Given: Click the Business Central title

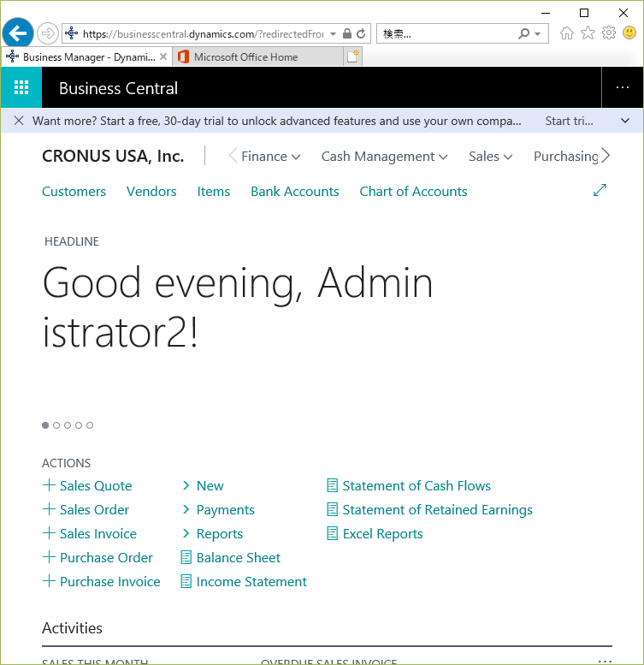Looking at the screenshot, I should tap(118, 88).
